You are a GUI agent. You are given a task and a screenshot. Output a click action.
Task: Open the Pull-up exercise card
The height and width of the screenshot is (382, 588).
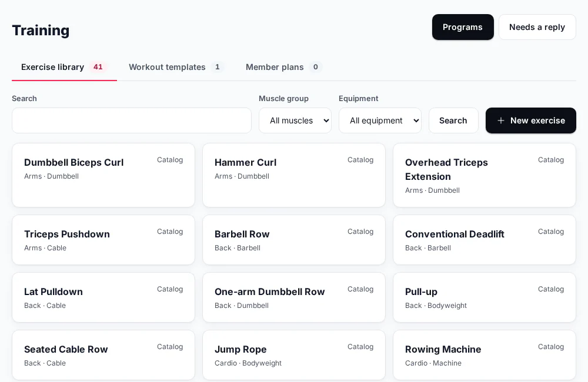click(485, 297)
